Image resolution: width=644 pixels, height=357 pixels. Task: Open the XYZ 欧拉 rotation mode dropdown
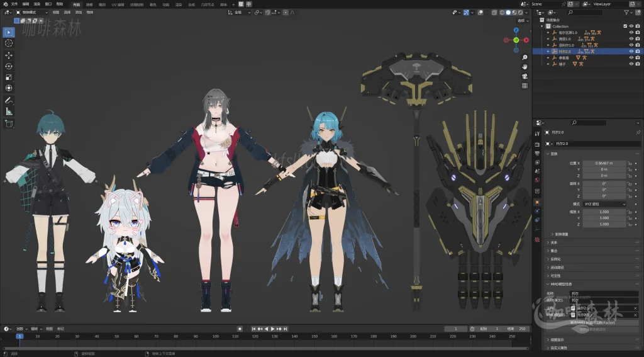[x=604, y=204]
